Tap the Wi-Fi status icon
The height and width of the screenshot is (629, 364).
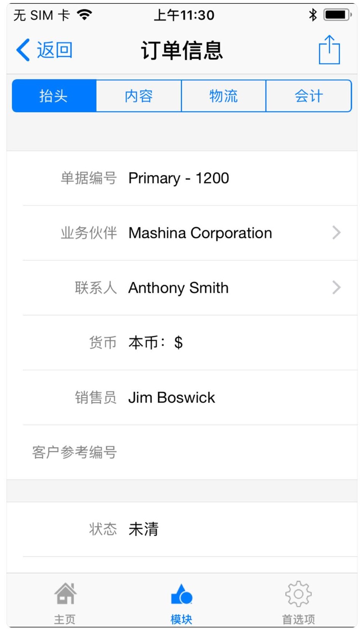[84, 15]
